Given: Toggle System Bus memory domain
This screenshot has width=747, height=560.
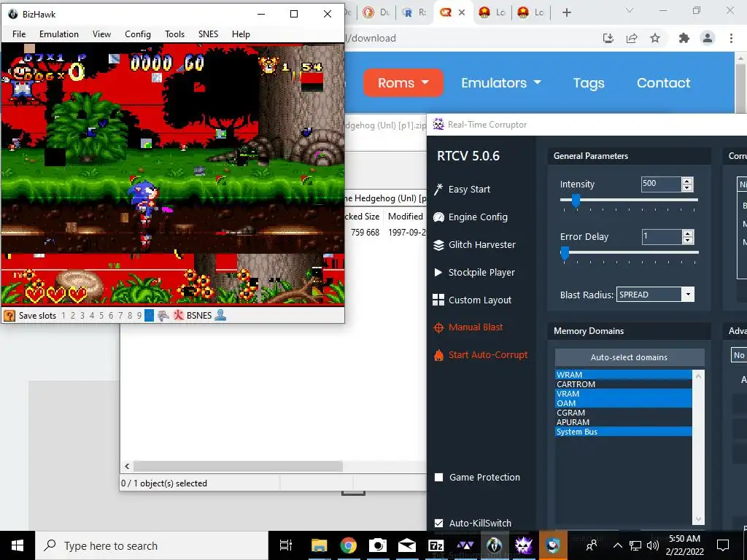Looking at the screenshot, I should [x=623, y=432].
